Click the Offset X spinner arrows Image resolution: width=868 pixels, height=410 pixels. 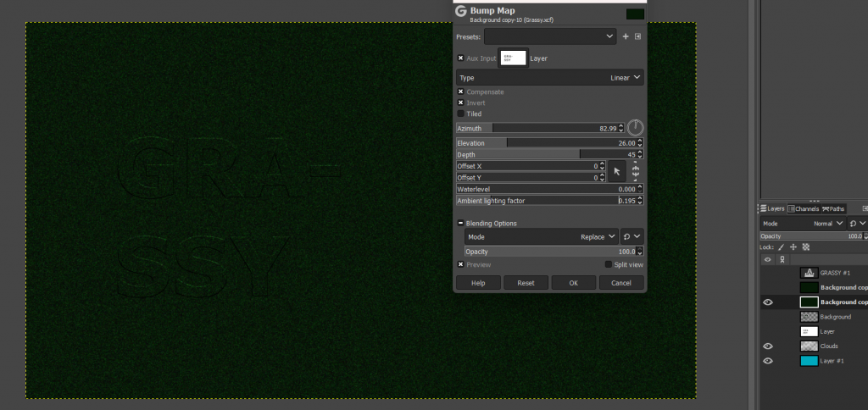click(x=603, y=166)
